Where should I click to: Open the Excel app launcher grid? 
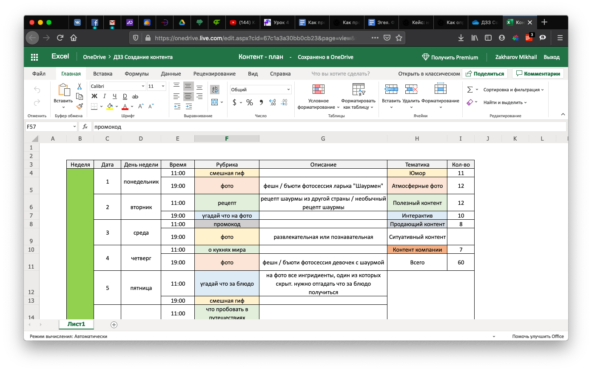pyautogui.click(x=34, y=57)
